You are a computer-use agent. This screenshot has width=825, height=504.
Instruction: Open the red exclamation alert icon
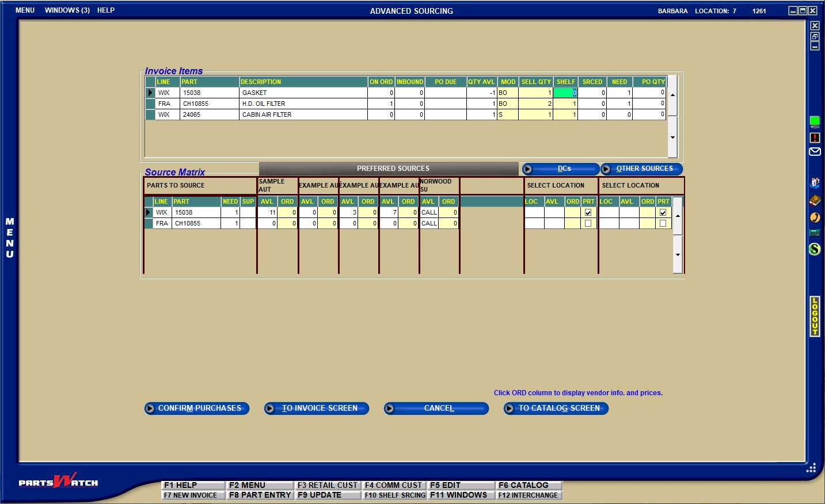815,138
